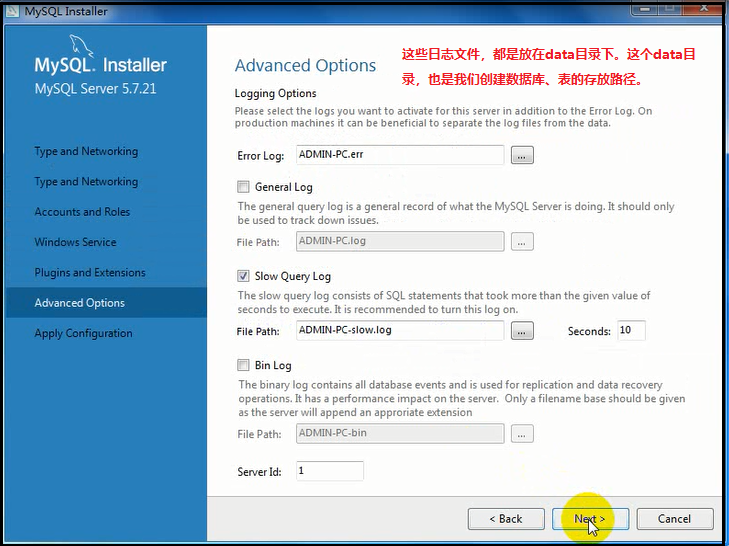The width and height of the screenshot is (729, 546).
Task: Click Bin Log File Path field ADMIN-PC-bin
Action: pyautogui.click(x=400, y=433)
